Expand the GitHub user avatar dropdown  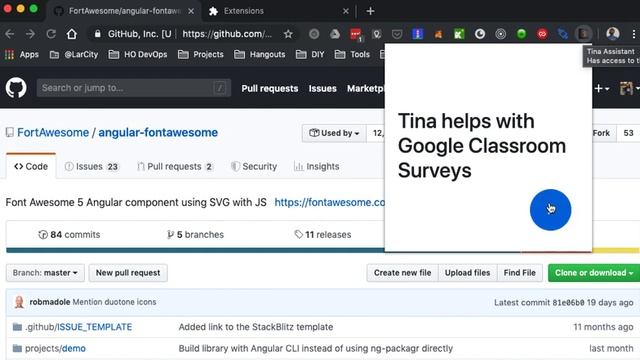629,88
